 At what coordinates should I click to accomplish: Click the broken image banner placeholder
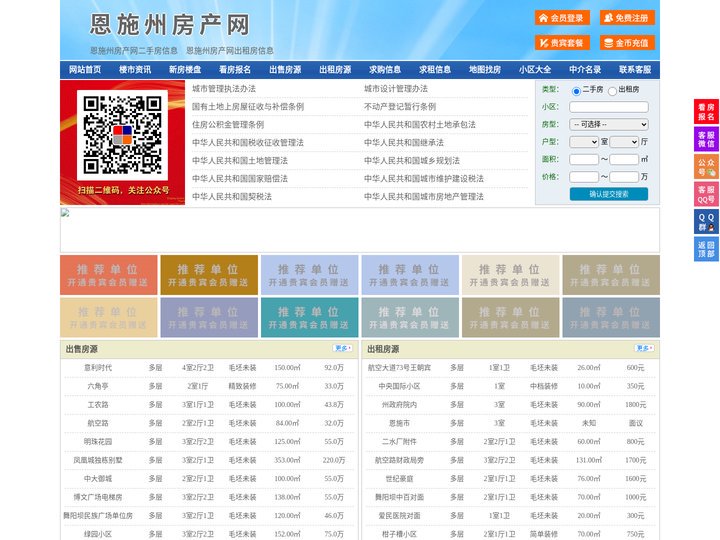[x=360, y=230]
